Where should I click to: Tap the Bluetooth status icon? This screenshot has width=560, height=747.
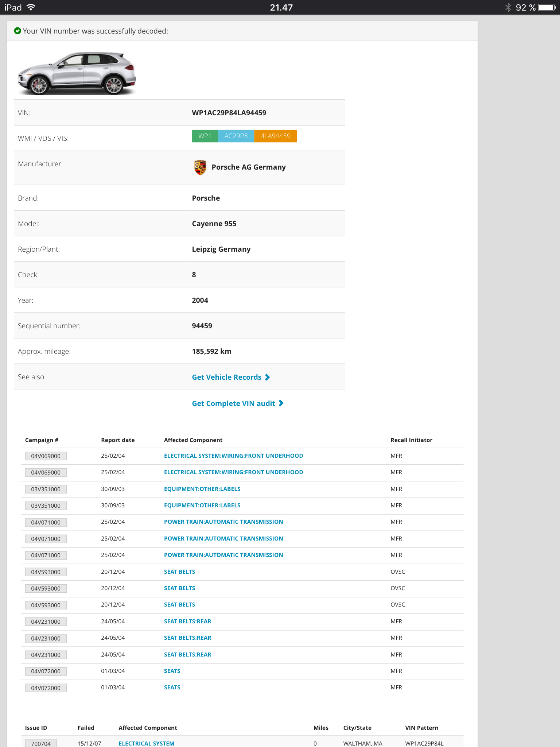[508, 8]
